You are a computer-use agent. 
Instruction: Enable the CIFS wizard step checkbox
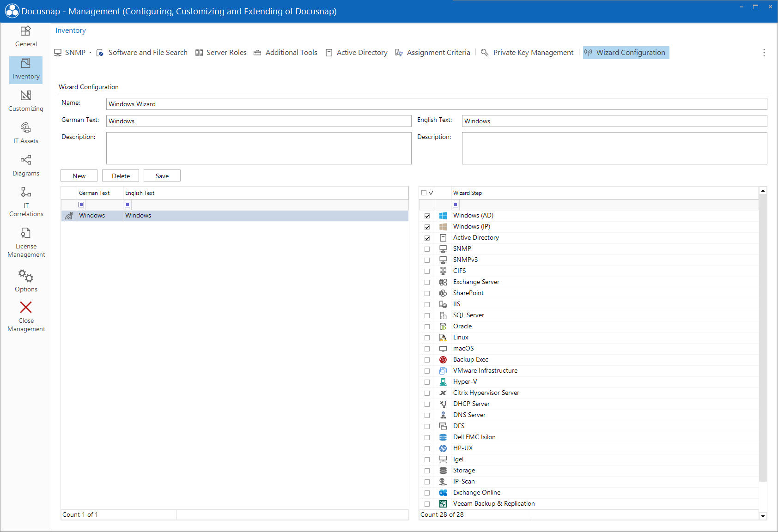(427, 271)
